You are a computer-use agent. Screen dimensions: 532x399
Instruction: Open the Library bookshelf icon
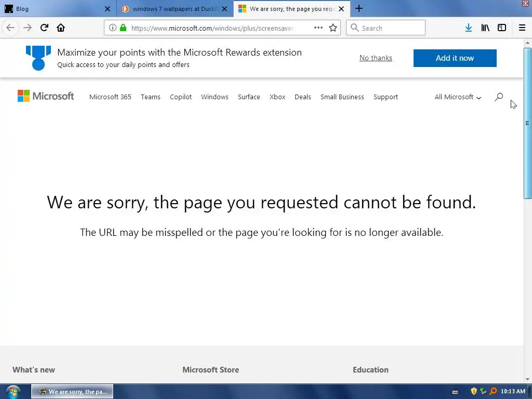pos(485,28)
